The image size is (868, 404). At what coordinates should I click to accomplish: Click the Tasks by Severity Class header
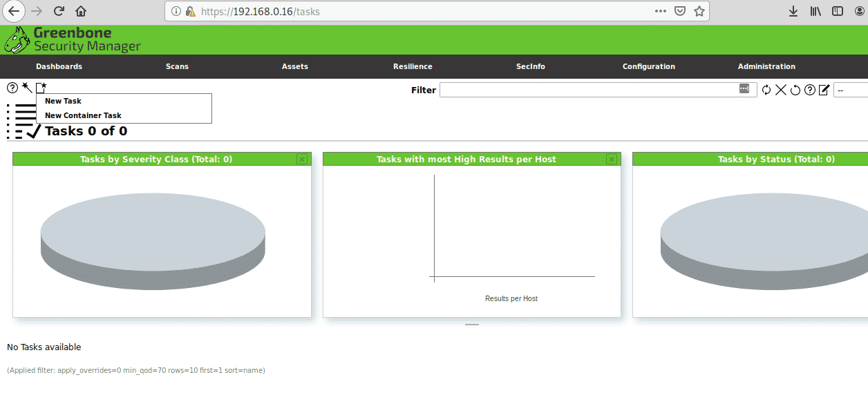point(156,159)
